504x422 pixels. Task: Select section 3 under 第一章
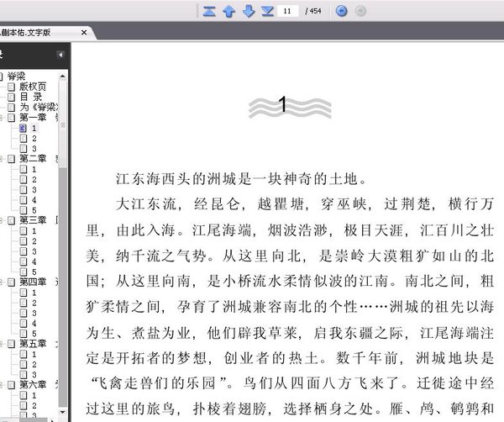(x=34, y=149)
